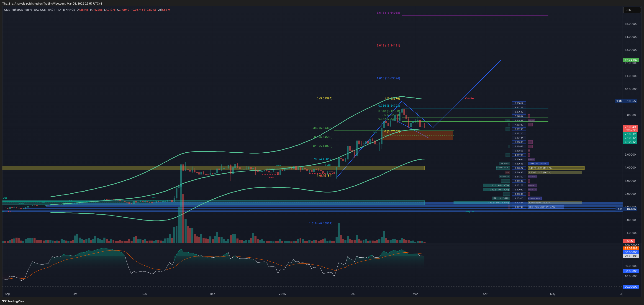Click the May label on time axis
Screen dimensions: 644x305
click(553, 294)
